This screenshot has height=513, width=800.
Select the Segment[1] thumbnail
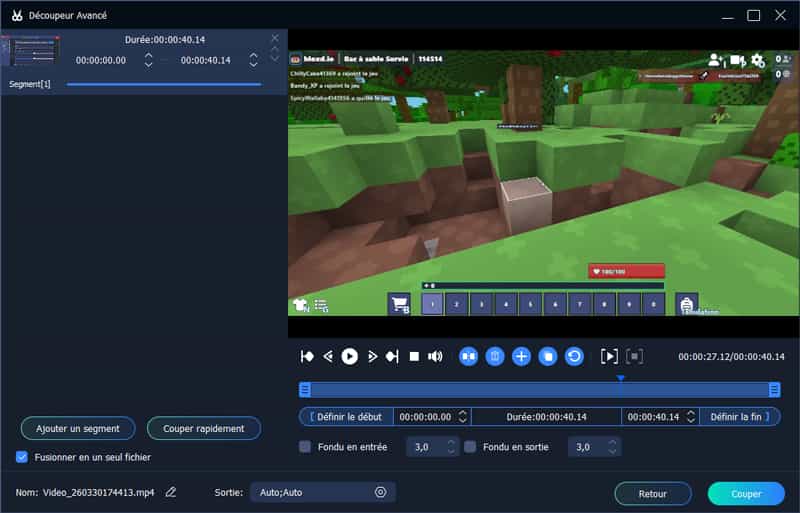tap(32, 51)
